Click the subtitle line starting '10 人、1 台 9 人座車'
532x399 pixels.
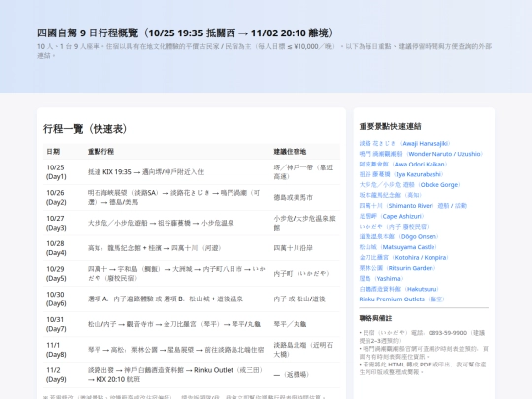265,51
